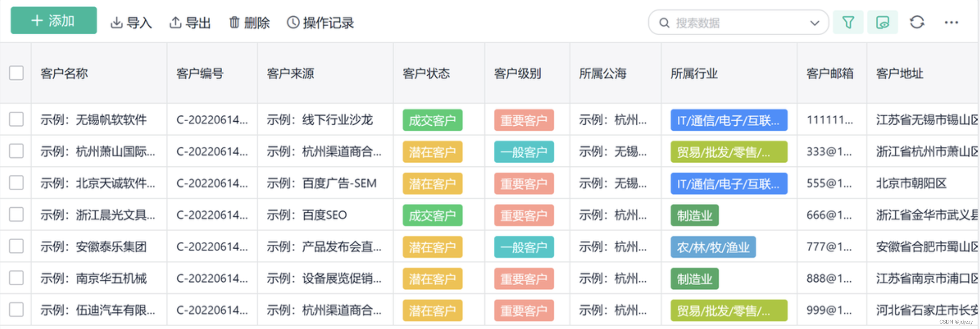Click the 导入 import button
This screenshot has height=329, width=980.
tap(131, 23)
